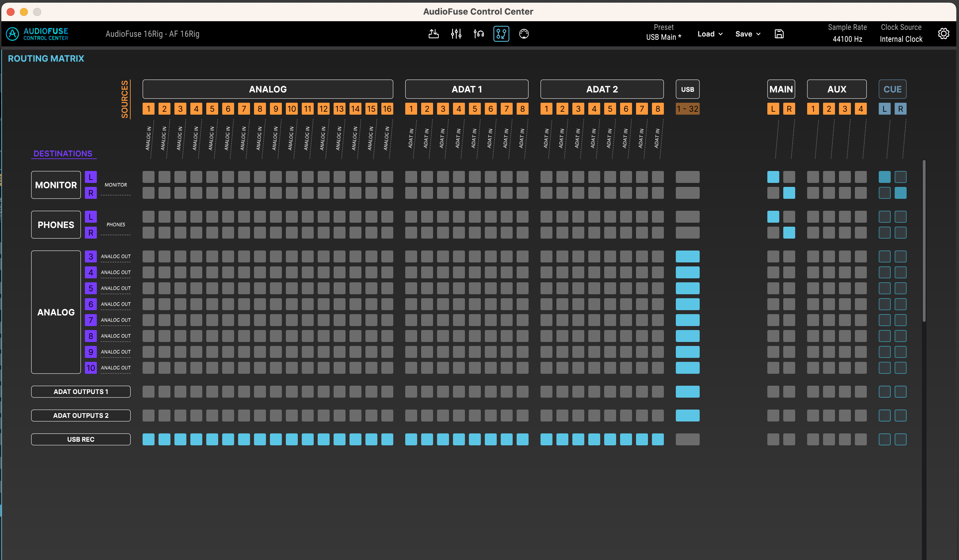
Task: Select the ADAT 2 sources header
Action: [x=602, y=89]
